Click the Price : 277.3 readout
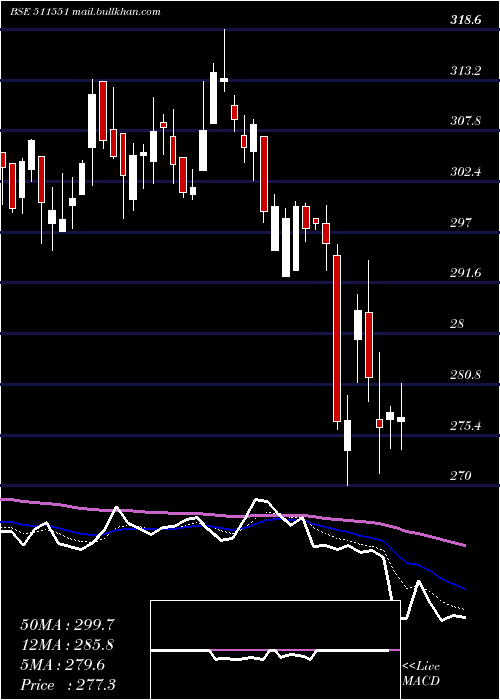500x700 pixels. [x=68, y=685]
